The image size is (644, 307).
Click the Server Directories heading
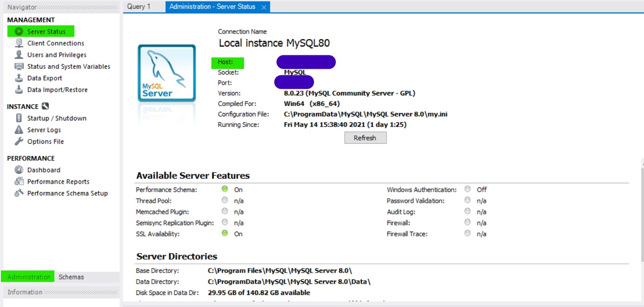(x=177, y=256)
